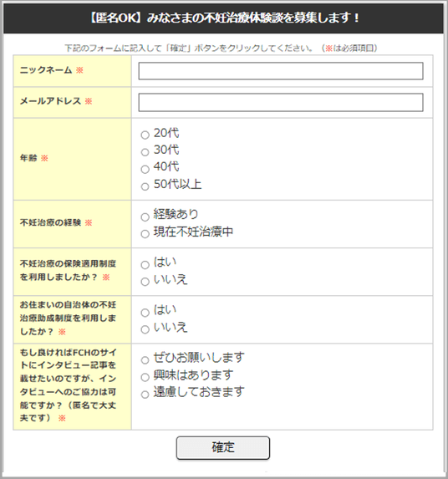Select はい for municipal subsidy usage

(145, 313)
